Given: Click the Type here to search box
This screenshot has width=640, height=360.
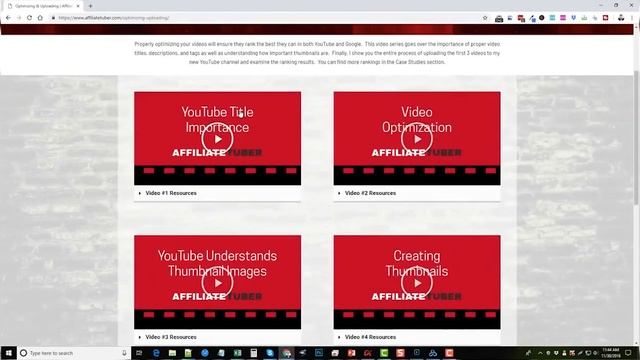Looking at the screenshot, I should tap(73, 353).
